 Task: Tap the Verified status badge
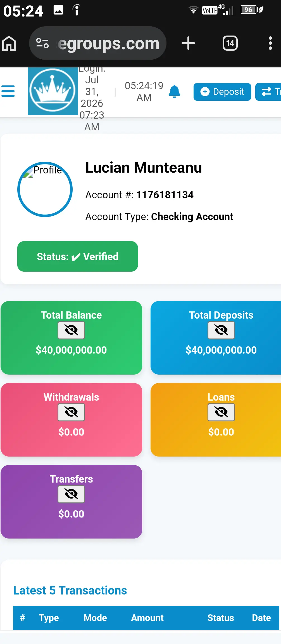[78, 257]
